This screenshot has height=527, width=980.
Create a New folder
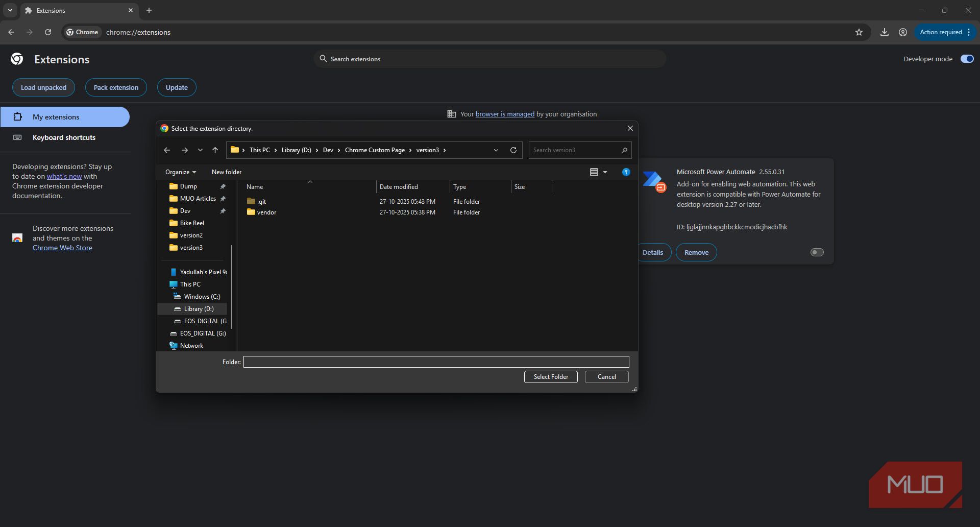[227, 172]
